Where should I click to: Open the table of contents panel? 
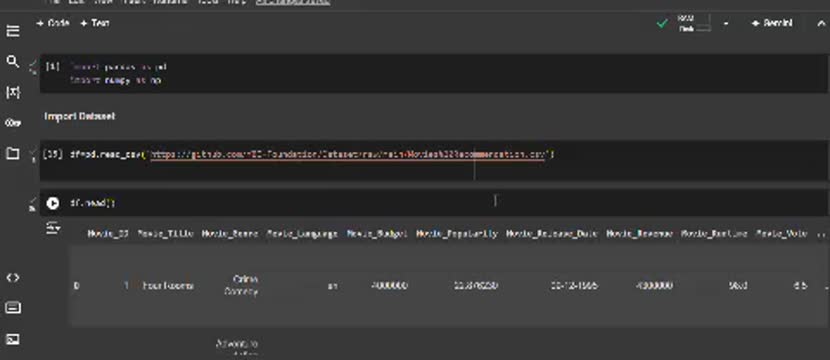13,31
